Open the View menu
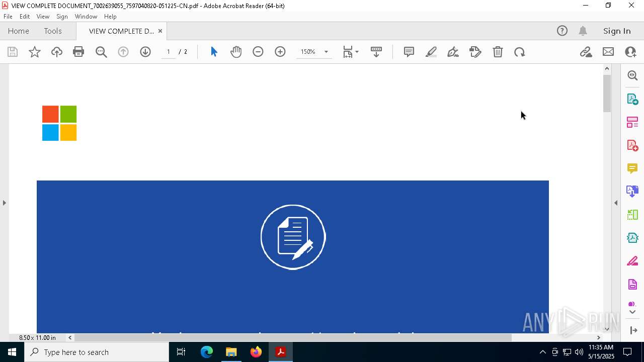The image size is (644, 362). point(43,17)
